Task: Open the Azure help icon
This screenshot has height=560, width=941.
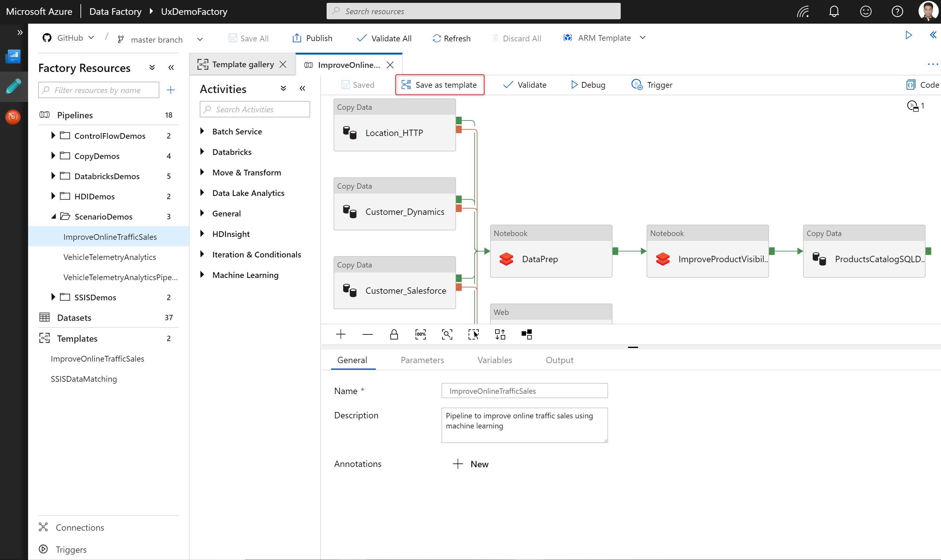Action: point(897,11)
